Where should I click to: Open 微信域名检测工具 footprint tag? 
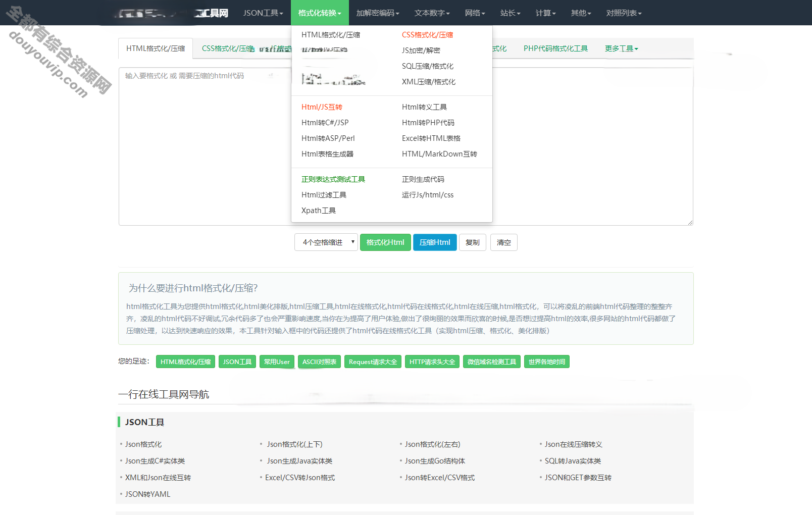click(492, 362)
